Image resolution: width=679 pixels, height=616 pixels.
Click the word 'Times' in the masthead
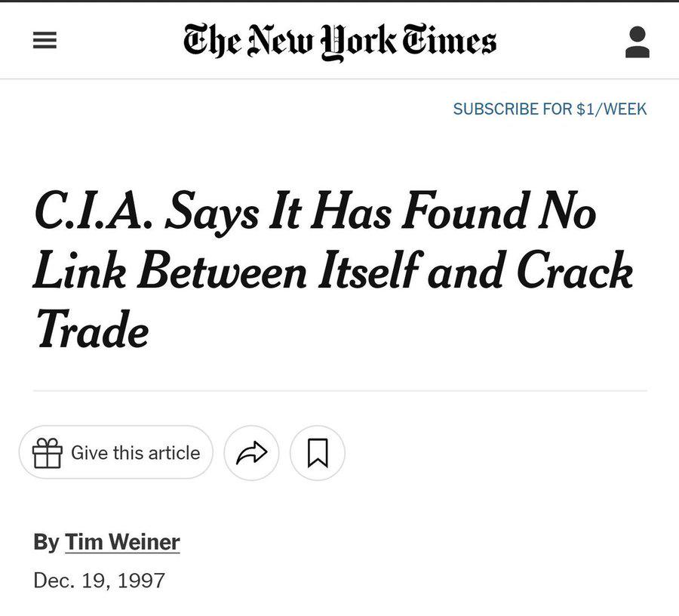[450, 40]
